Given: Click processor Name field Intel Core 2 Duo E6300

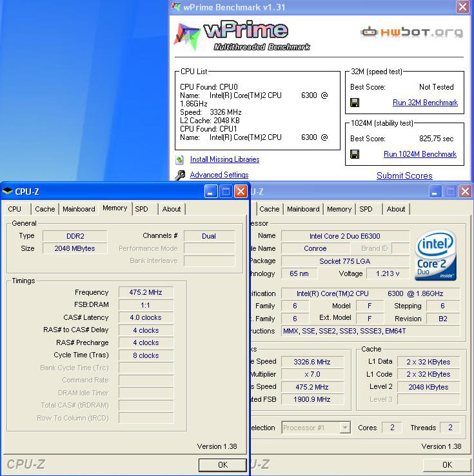Looking at the screenshot, I should [x=345, y=236].
